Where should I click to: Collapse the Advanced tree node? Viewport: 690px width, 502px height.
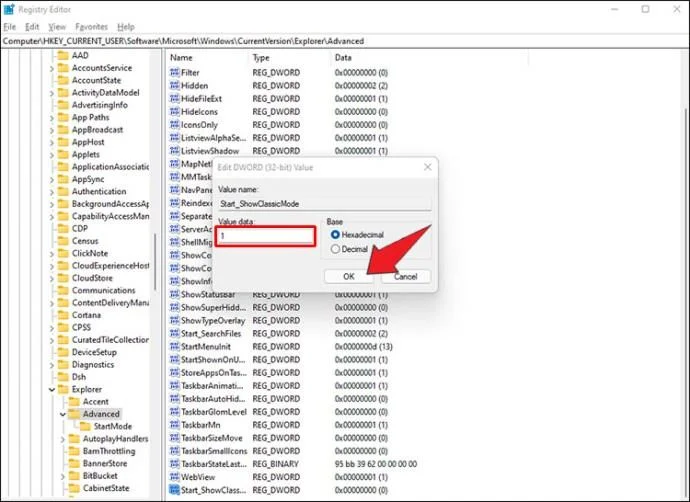63,414
